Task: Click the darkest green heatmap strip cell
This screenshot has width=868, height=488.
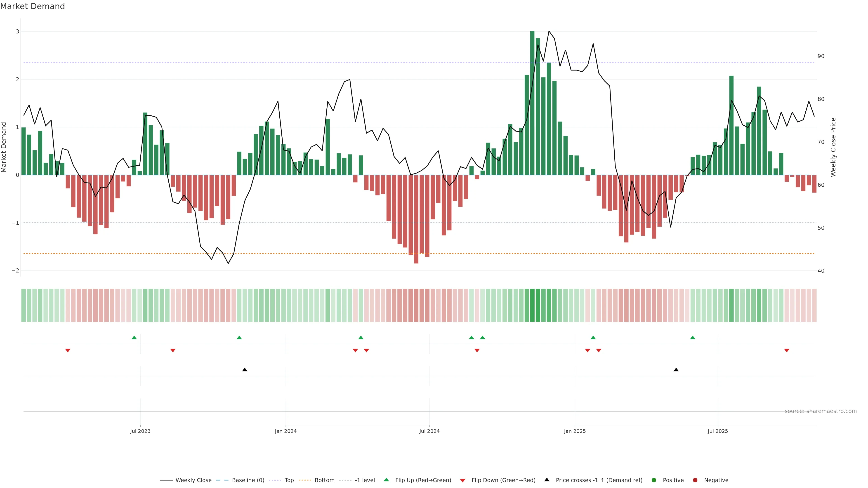Action: tap(532, 305)
